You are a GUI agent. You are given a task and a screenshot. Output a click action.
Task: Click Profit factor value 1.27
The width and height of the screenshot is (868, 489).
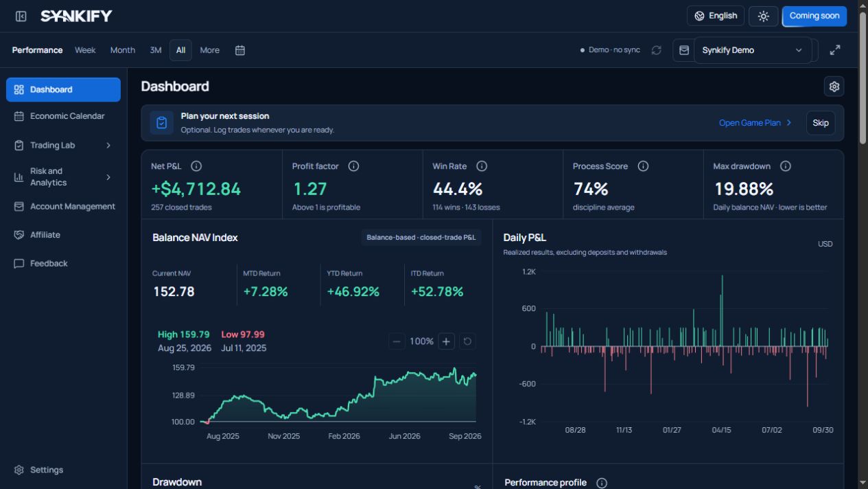(310, 189)
